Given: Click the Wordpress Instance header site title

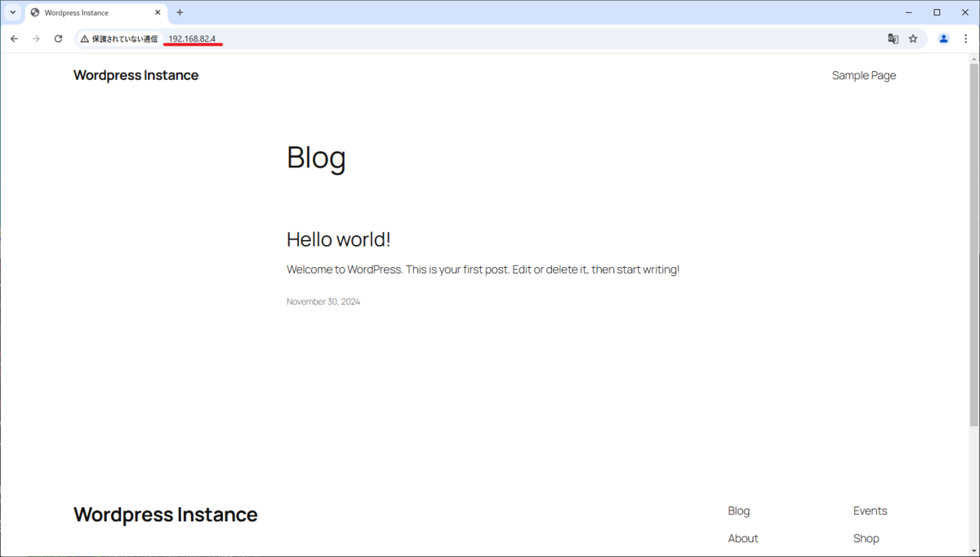Looking at the screenshot, I should tap(136, 75).
